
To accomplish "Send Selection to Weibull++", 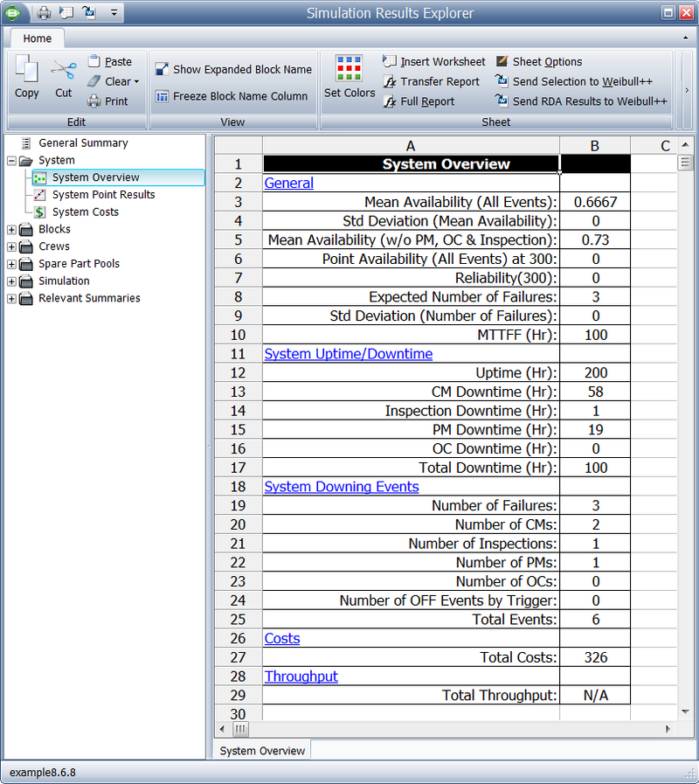I will (574, 81).
